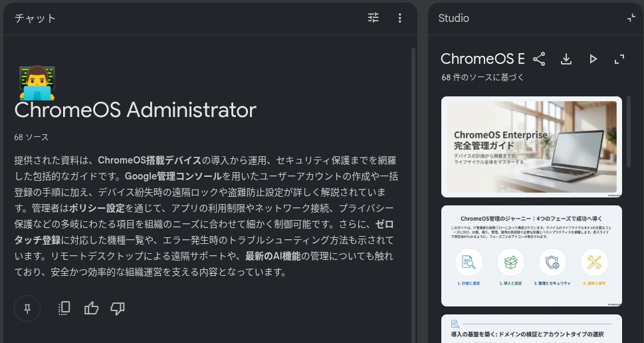Share the ChromeOS slide deck
The image size is (644, 343).
[539, 59]
